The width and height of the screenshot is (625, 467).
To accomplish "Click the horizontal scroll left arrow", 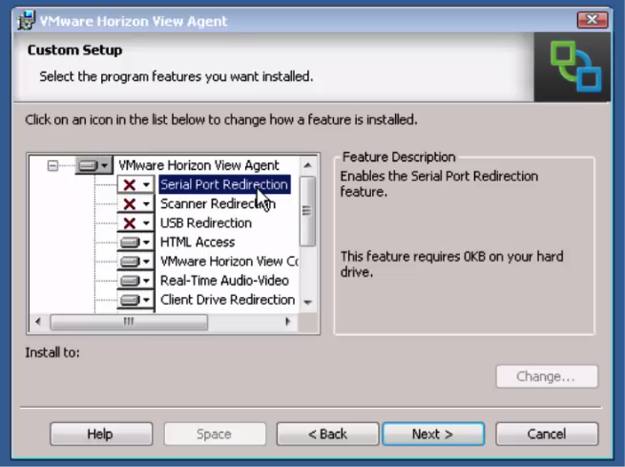I will tap(38, 322).
